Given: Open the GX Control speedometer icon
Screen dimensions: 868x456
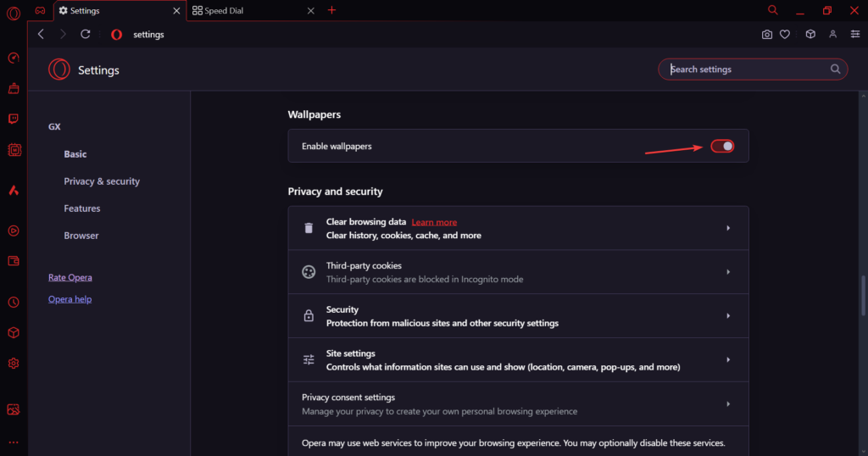Looking at the screenshot, I should click(14, 58).
